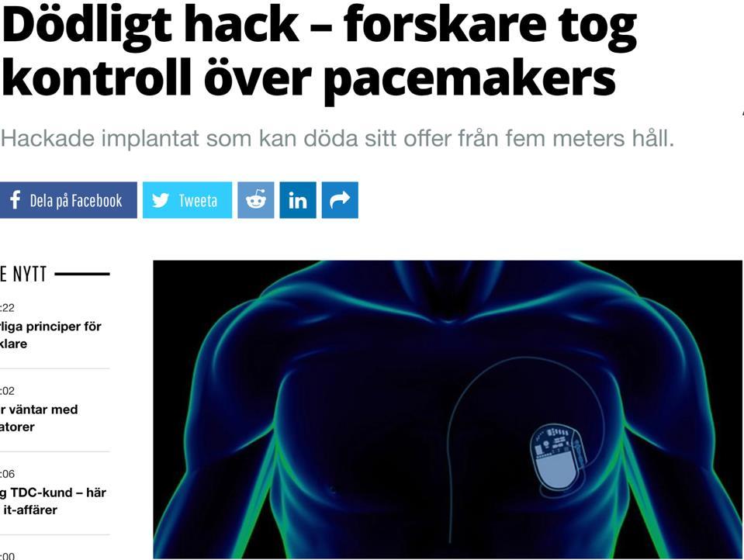Open sidebar news 'TDC-kund – här'

click(x=58, y=493)
